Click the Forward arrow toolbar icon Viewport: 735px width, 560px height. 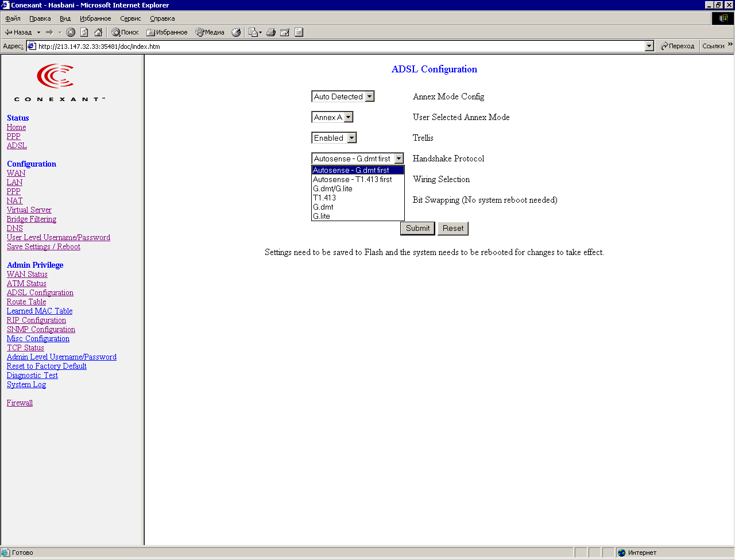49,32
